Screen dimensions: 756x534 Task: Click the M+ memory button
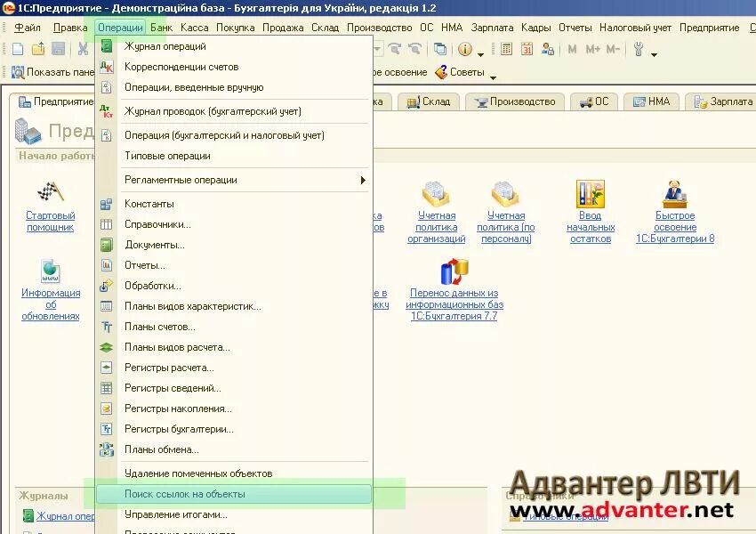tap(592, 49)
